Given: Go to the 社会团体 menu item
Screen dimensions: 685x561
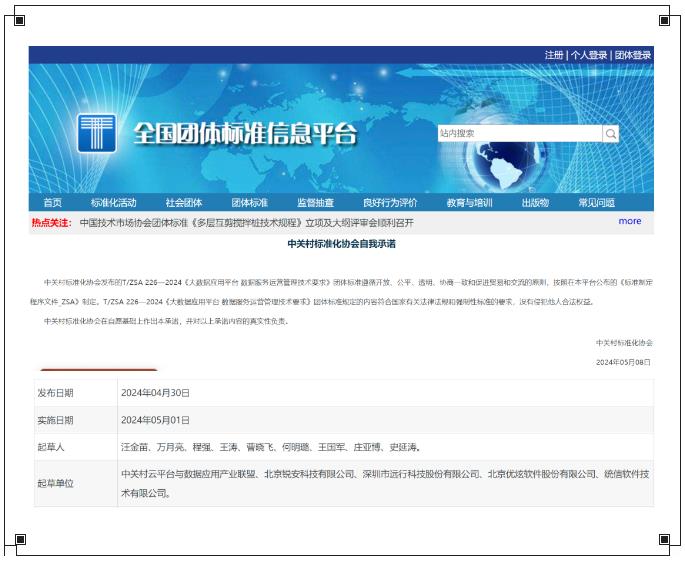Looking at the screenshot, I should tap(184, 203).
